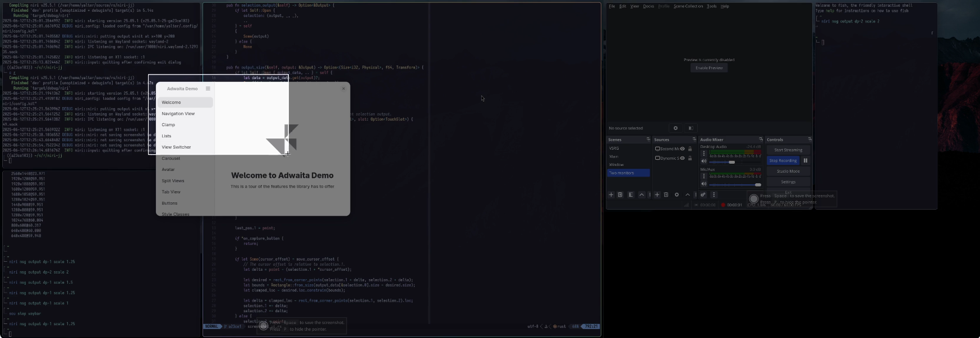Pop out the Audio Mixer dock

coord(761,140)
